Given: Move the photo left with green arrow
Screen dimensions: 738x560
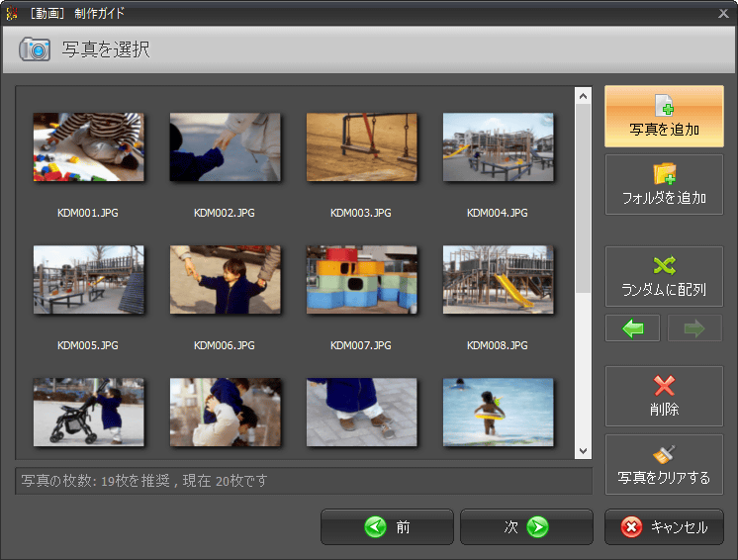Looking at the screenshot, I should [633, 328].
